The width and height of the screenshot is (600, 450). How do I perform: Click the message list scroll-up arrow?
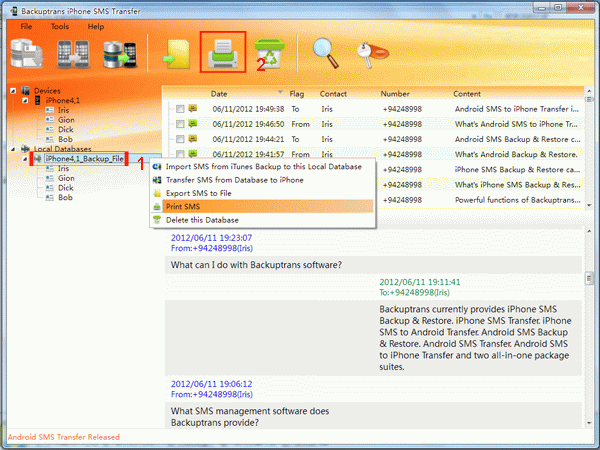589,91
